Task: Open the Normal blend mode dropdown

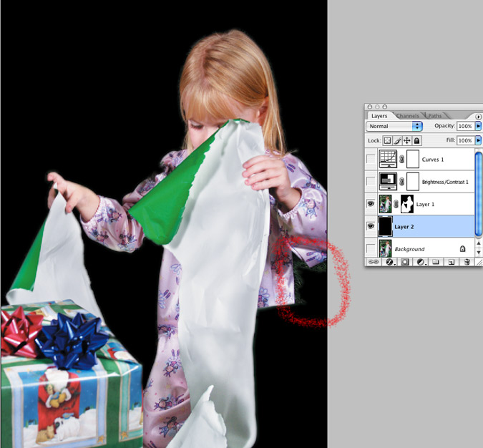Action: [394, 126]
